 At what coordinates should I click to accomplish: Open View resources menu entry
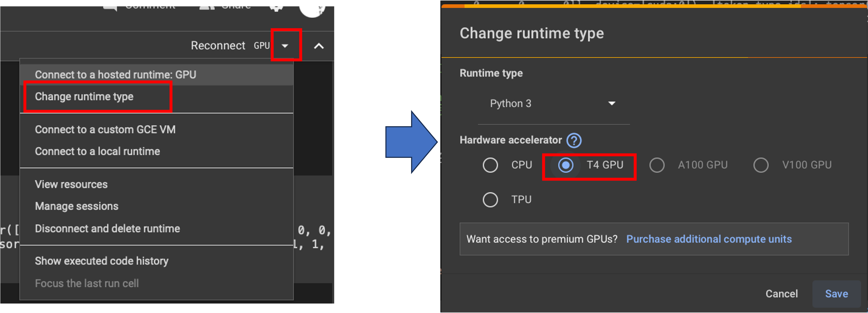(71, 185)
